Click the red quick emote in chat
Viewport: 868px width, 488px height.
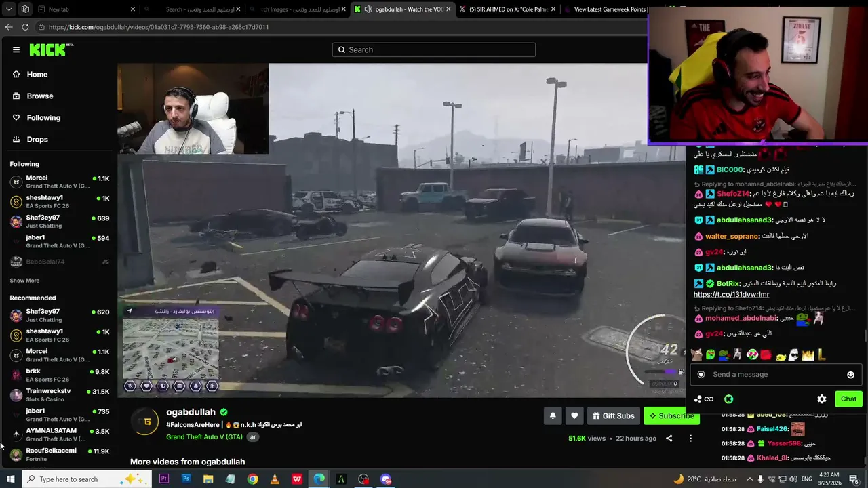click(x=766, y=354)
